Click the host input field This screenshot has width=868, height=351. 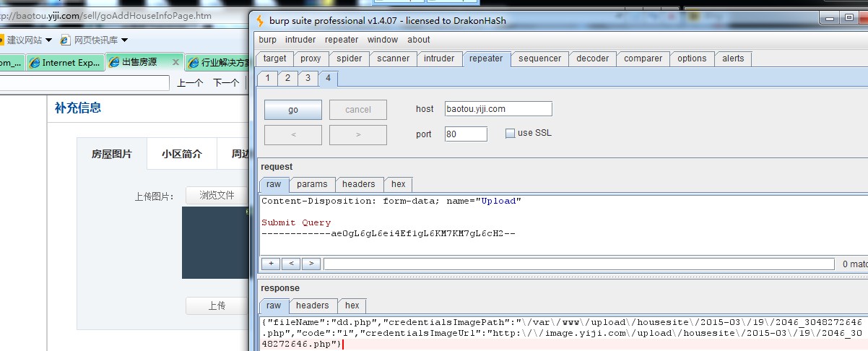(x=498, y=109)
